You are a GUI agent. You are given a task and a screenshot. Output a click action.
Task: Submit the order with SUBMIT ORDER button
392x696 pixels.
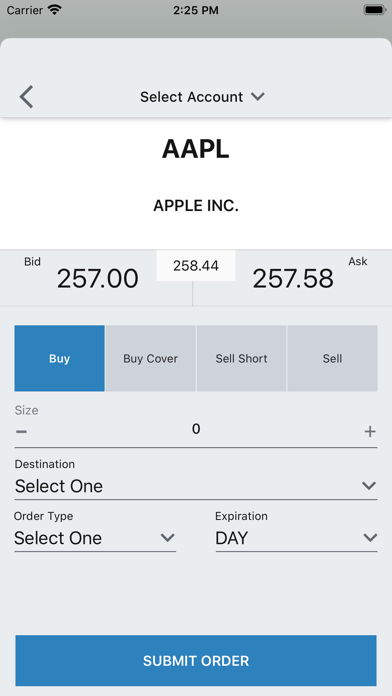pos(196,660)
